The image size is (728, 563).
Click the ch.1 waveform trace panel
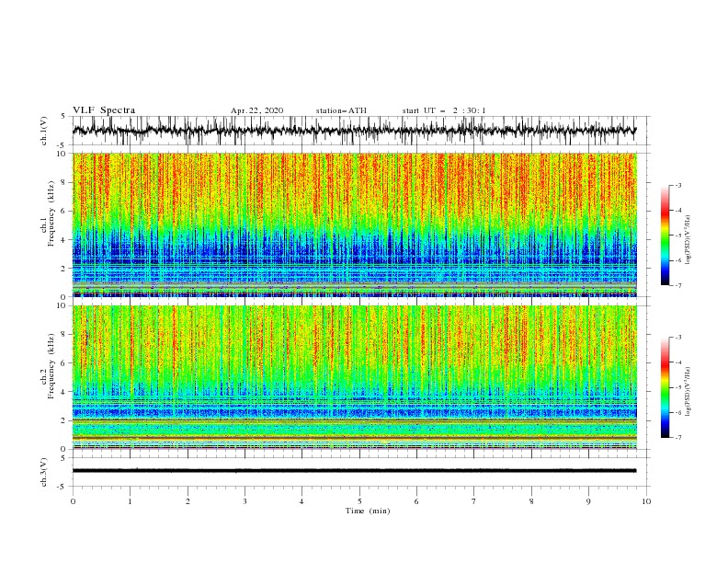(361, 131)
